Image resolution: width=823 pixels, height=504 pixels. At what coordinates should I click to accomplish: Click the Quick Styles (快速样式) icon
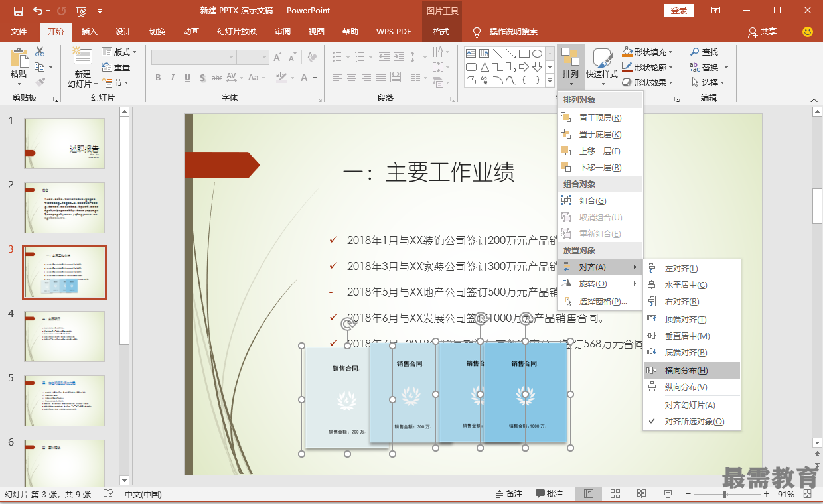[602, 66]
